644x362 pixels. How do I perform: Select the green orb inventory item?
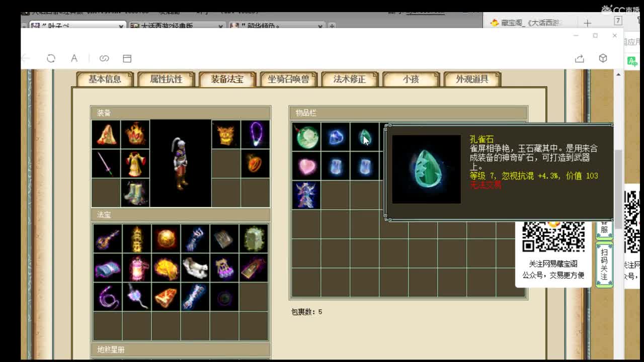tap(306, 137)
